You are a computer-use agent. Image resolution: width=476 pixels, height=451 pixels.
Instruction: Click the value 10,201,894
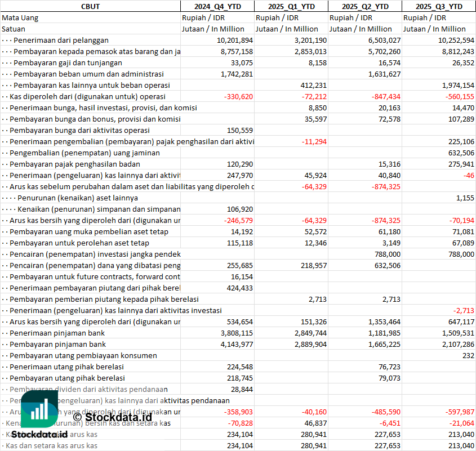pyautogui.click(x=235, y=41)
